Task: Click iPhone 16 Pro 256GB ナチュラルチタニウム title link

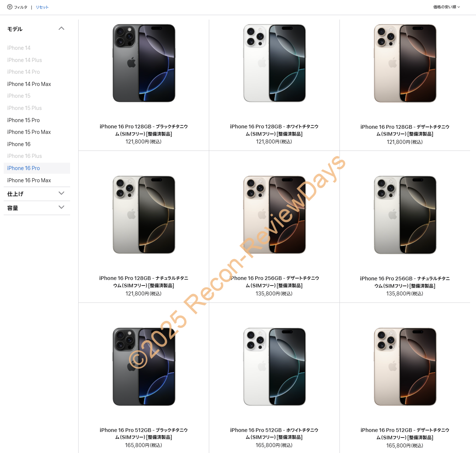Action: click(x=405, y=282)
